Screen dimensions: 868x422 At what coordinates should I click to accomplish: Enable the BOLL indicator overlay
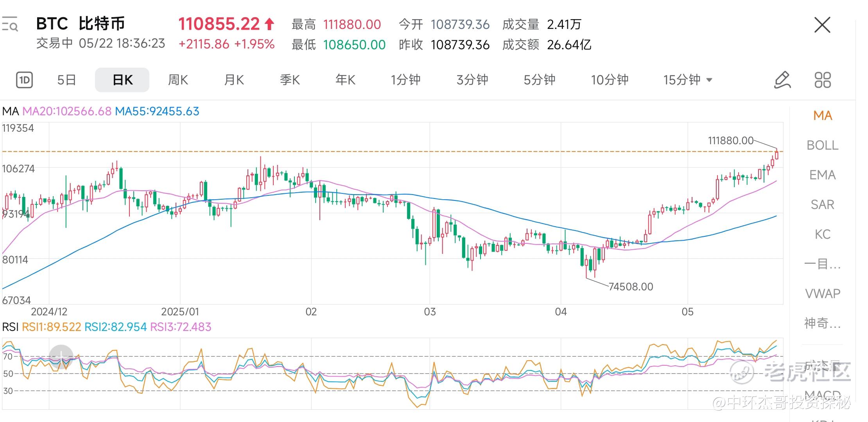[x=822, y=145]
